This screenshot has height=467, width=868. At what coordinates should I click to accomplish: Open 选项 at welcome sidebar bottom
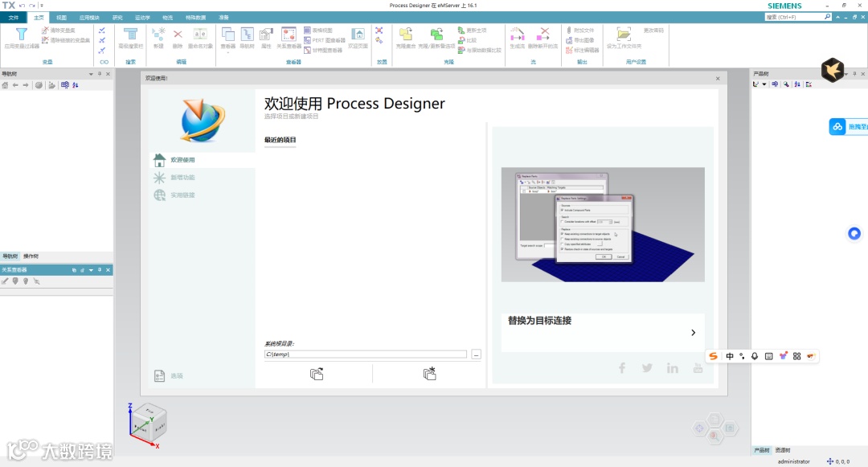[x=169, y=375]
